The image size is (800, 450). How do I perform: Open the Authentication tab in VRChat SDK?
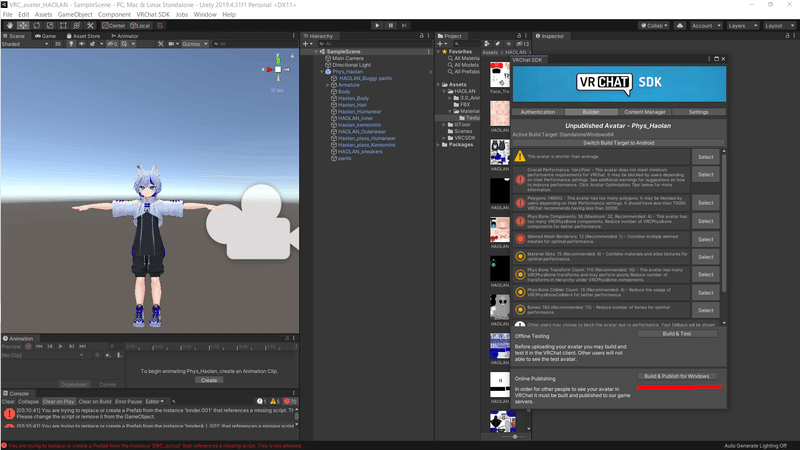538,112
